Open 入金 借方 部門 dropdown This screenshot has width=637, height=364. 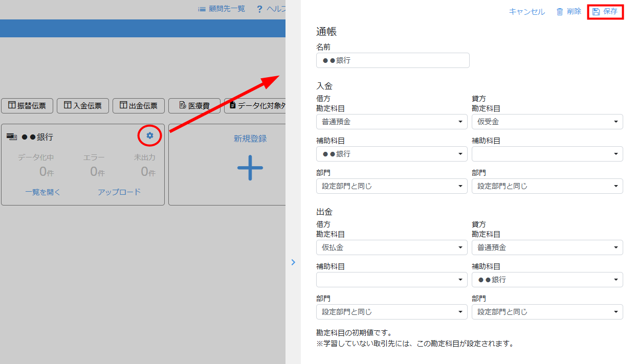point(391,186)
